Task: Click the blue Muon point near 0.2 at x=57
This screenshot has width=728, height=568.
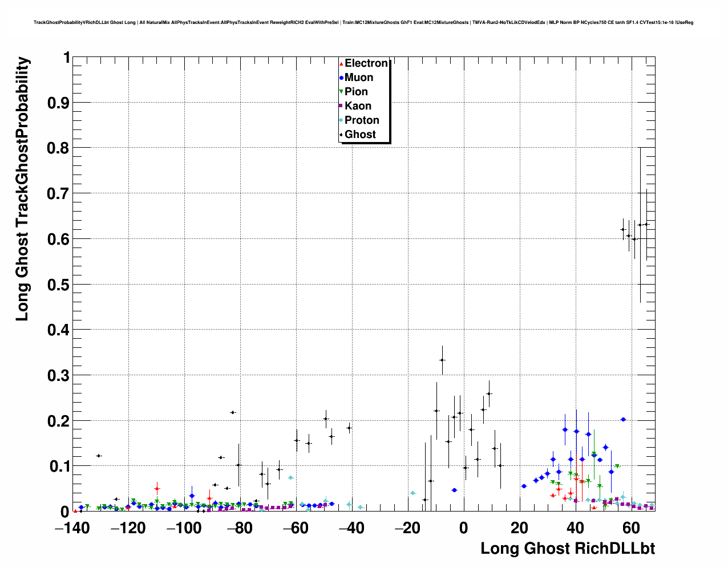Action: pos(623,419)
